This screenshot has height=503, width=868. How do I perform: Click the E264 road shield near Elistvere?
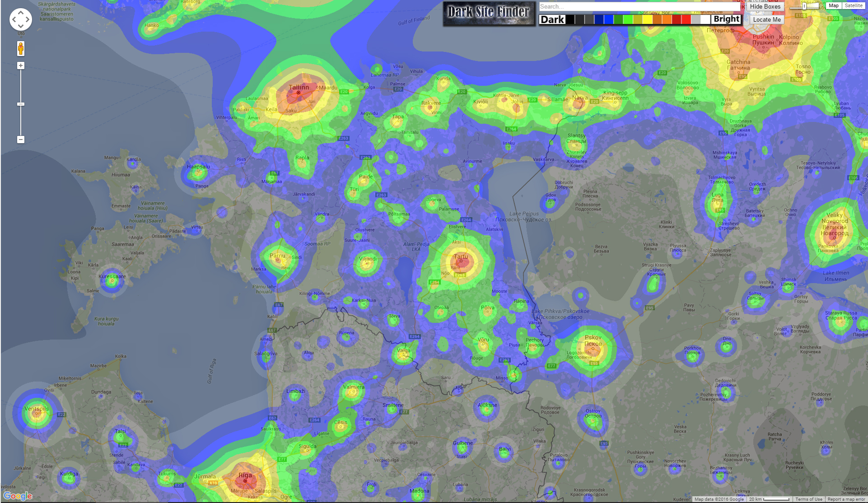466,220
